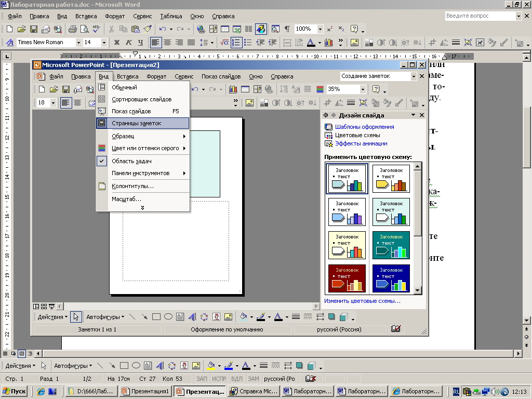This screenshot has width=532, height=399.
Task: Open PowerPoint Вставка menu
Action: 128,76
